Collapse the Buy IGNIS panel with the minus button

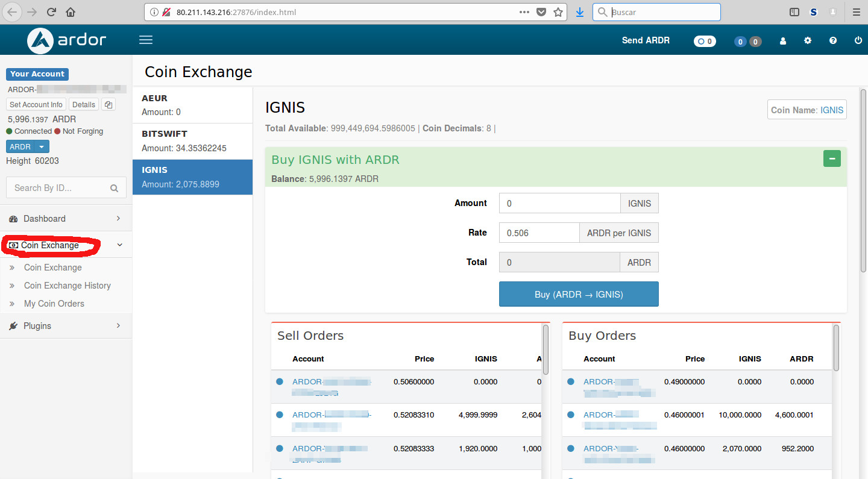click(x=832, y=158)
